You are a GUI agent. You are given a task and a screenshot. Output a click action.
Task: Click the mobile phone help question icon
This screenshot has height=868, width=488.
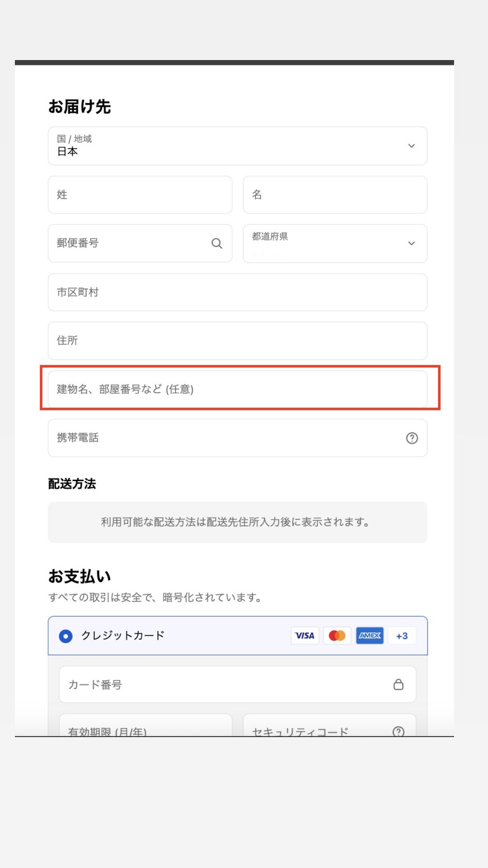pos(411,438)
